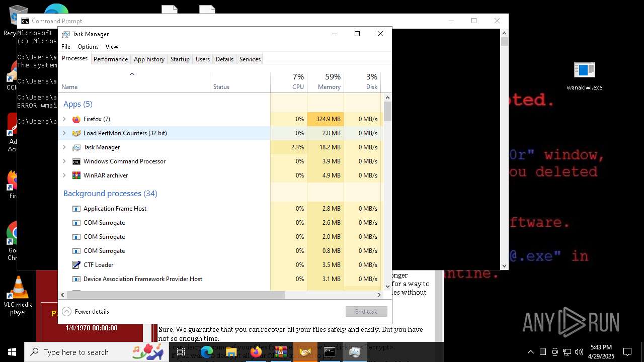Click the Firefox process icon
644x362 pixels.
[x=76, y=119]
